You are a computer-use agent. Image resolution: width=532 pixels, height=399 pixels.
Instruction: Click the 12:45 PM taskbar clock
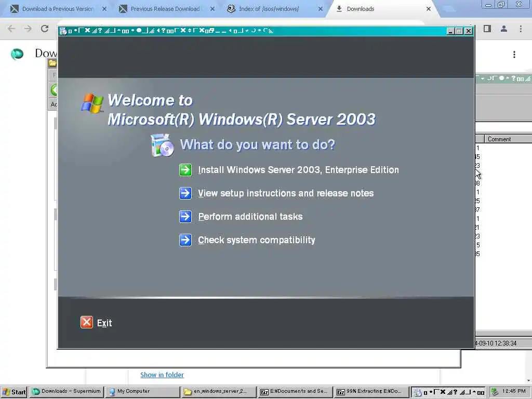pyautogui.click(x=514, y=391)
